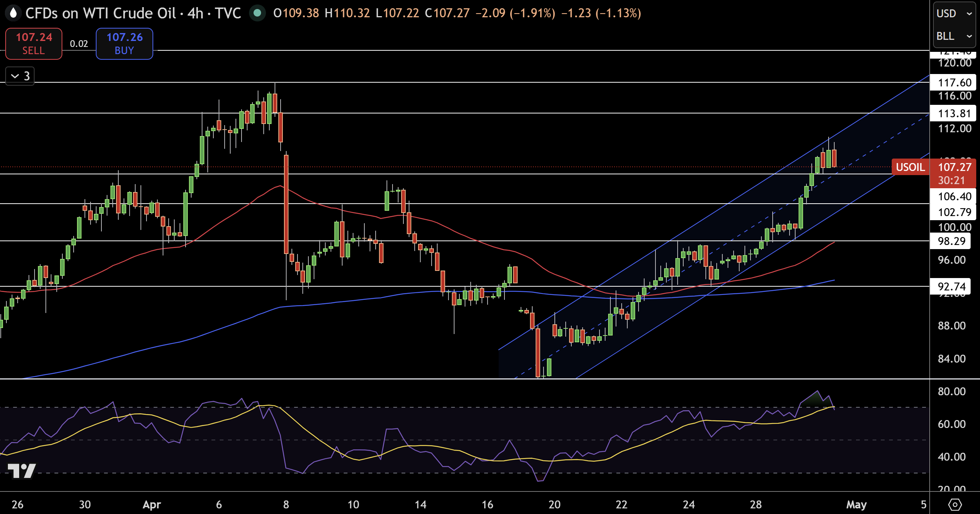This screenshot has width=980, height=514.
Task: Open the BLL unit dropdown
Action: [954, 36]
